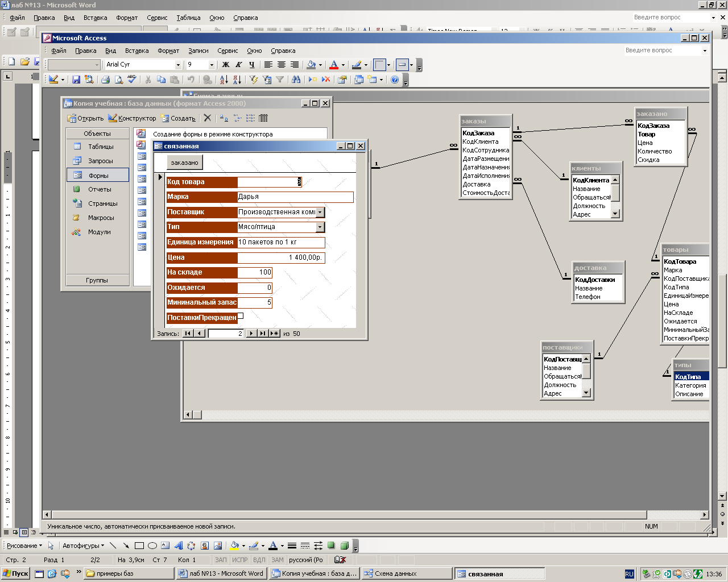
Task: Click Delete Record icon in Access toolbar
Action: [326, 80]
